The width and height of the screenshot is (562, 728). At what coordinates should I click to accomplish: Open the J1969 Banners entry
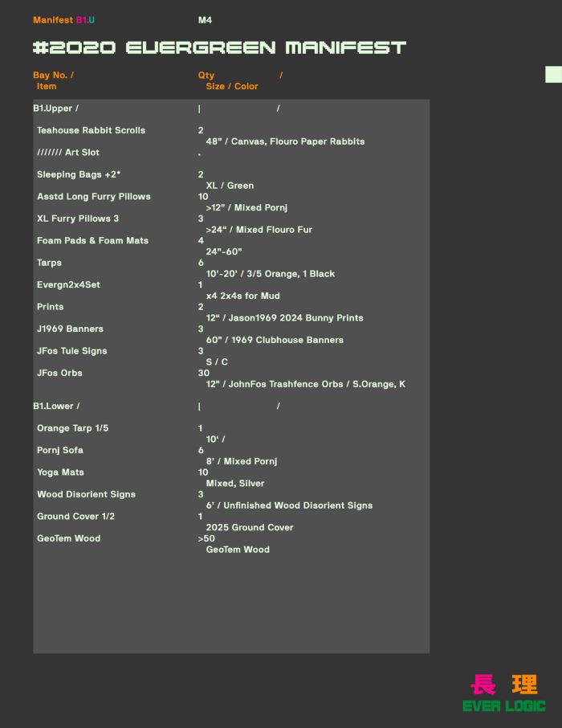70,329
